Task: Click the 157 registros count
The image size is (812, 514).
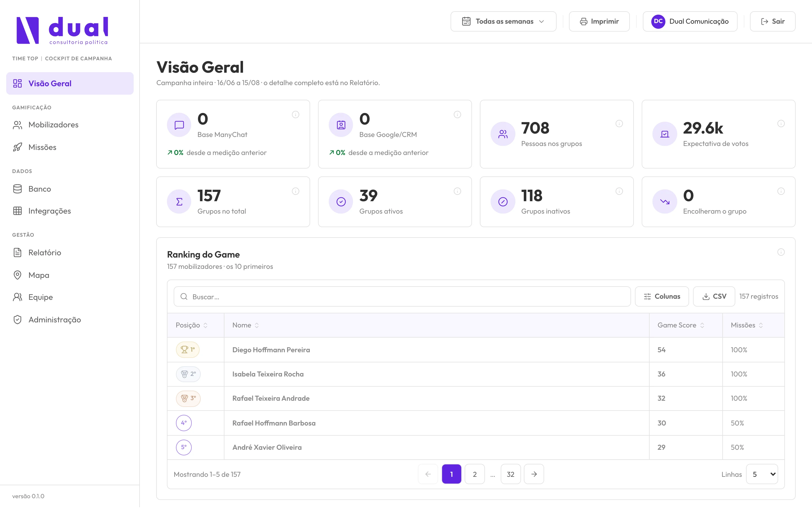Action: (x=759, y=297)
